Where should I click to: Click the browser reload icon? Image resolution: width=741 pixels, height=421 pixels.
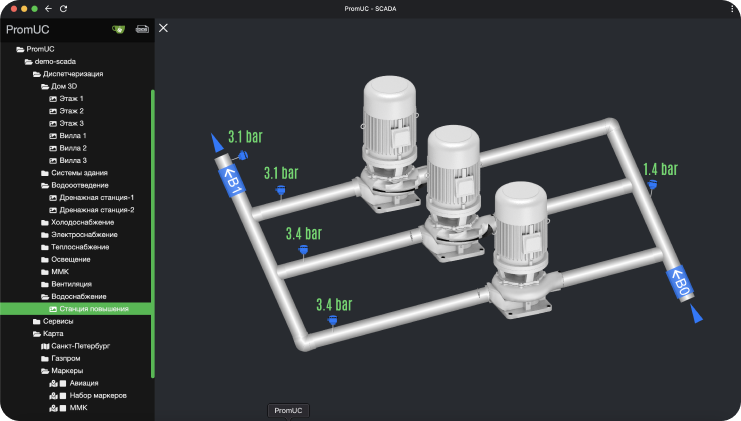click(x=64, y=8)
